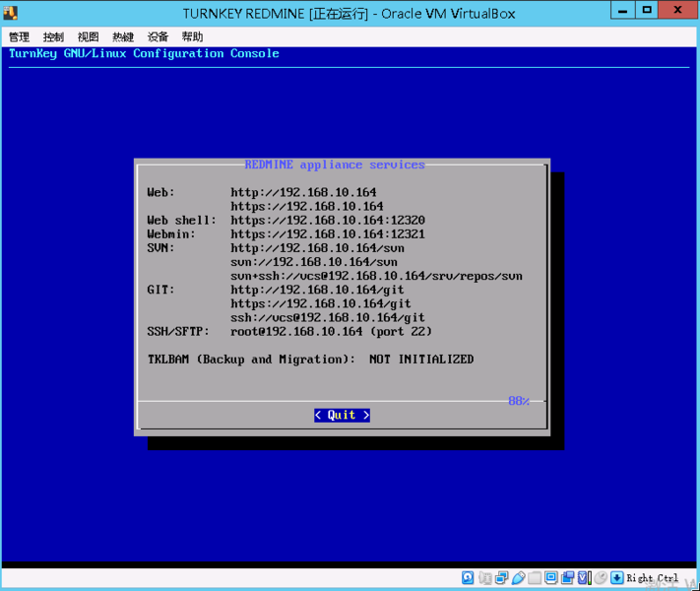The width and height of the screenshot is (700, 591).
Task: Click the 88% scroll position indicator
Action: tap(519, 401)
